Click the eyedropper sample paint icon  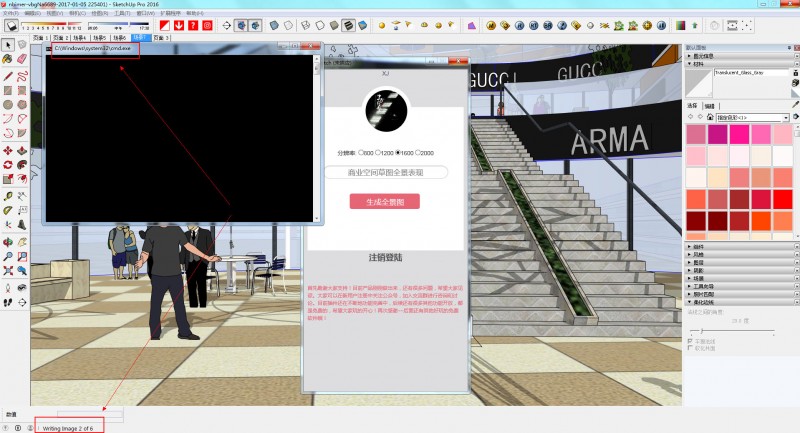click(795, 105)
